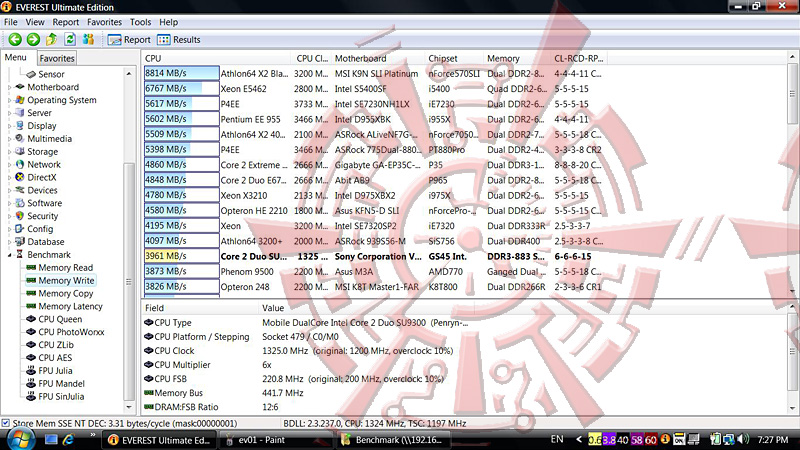Open the Results toolbar button
Image resolution: width=800 pixels, height=450 pixels.
(x=179, y=40)
